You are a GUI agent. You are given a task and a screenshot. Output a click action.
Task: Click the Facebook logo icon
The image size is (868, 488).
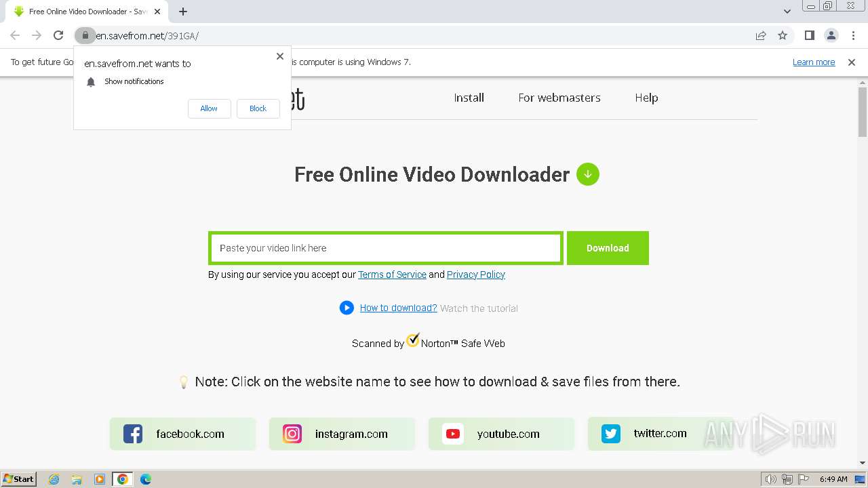[x=133, y=434]
